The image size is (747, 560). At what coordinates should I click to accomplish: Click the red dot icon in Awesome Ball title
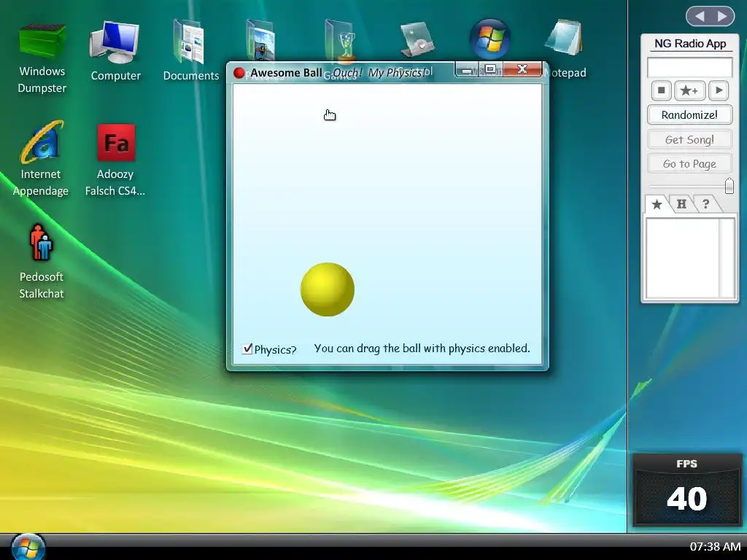click(239, 73)
